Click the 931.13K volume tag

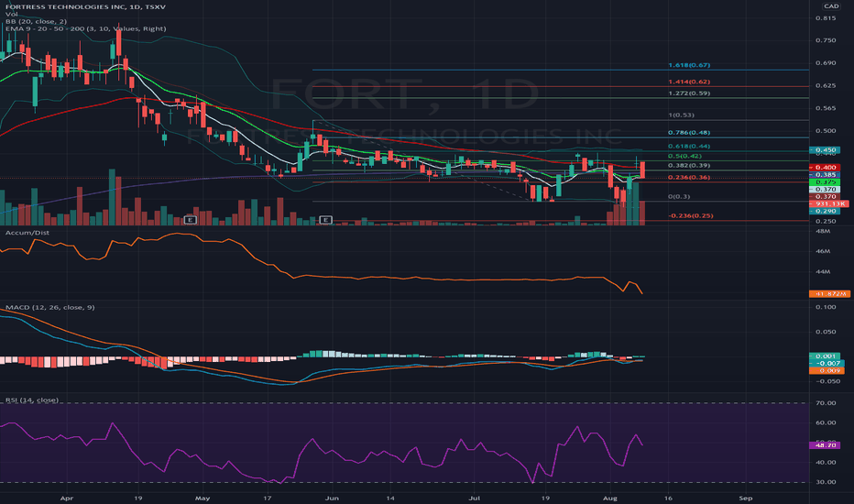click(828, 203)
